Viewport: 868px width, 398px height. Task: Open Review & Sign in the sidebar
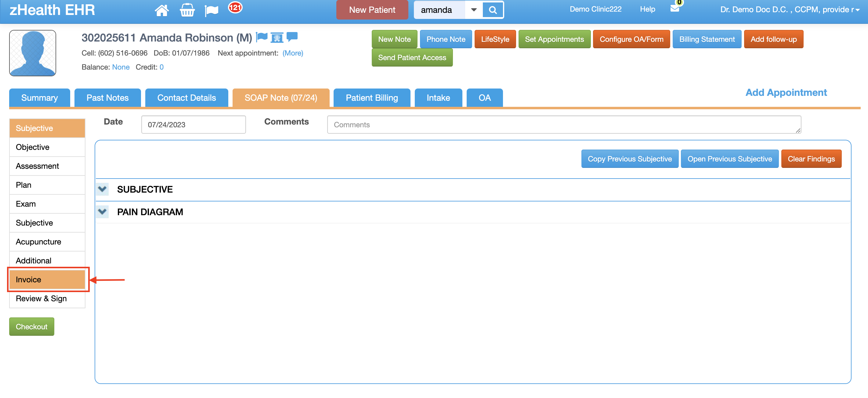(47, 298)
